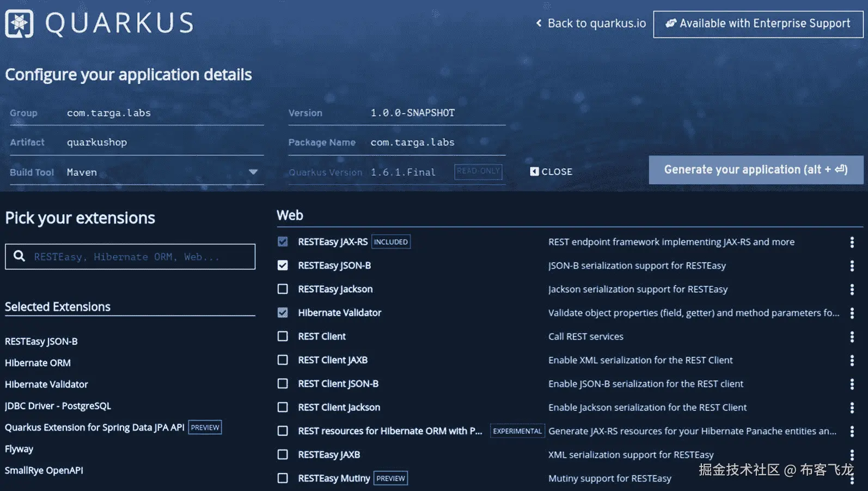Image resolution: width=868 pixels, height=491 pixels.
Task: Click Hibernate ORM in Selected Extensions
Action: (x=38, y=363)
